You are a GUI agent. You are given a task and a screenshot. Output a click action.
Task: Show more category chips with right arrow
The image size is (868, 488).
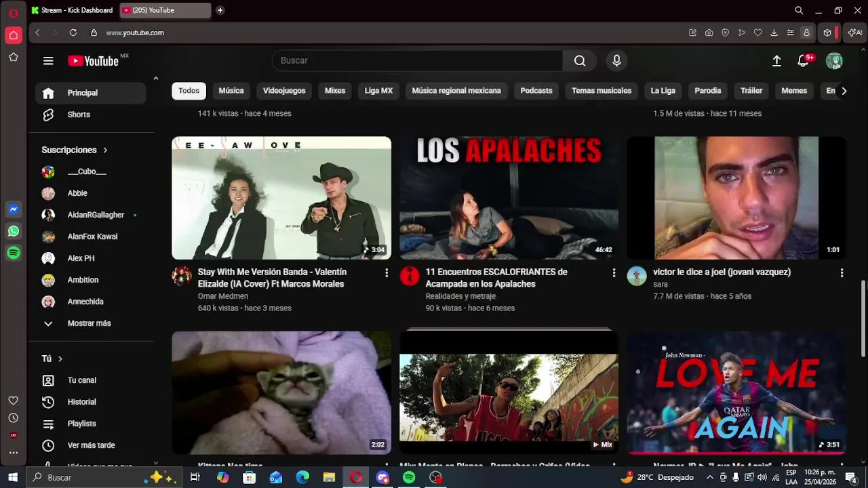click(x=844, y=91)
